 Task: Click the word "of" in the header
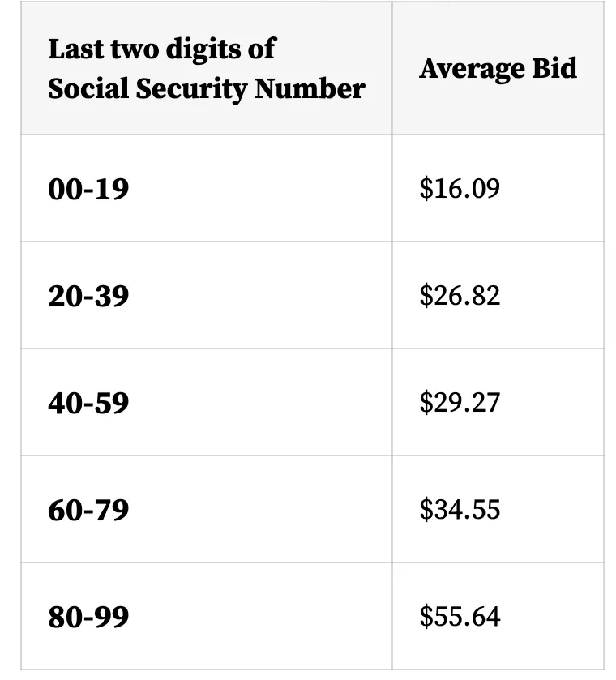(262, 49)
